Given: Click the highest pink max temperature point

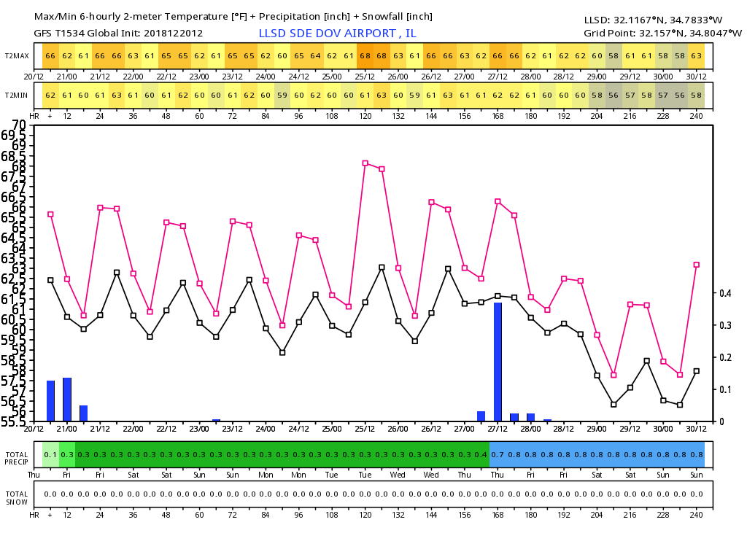Looking at the screenshot, I should coord(365,163).
